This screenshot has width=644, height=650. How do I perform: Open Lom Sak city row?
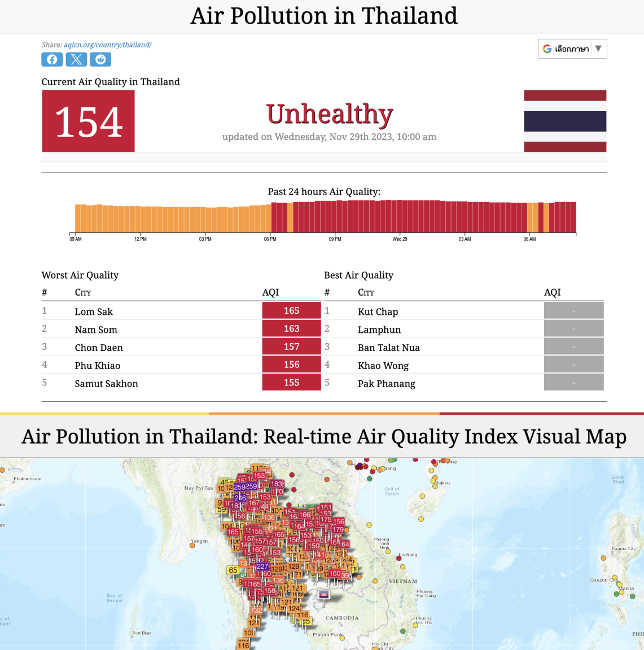(181, 311)
